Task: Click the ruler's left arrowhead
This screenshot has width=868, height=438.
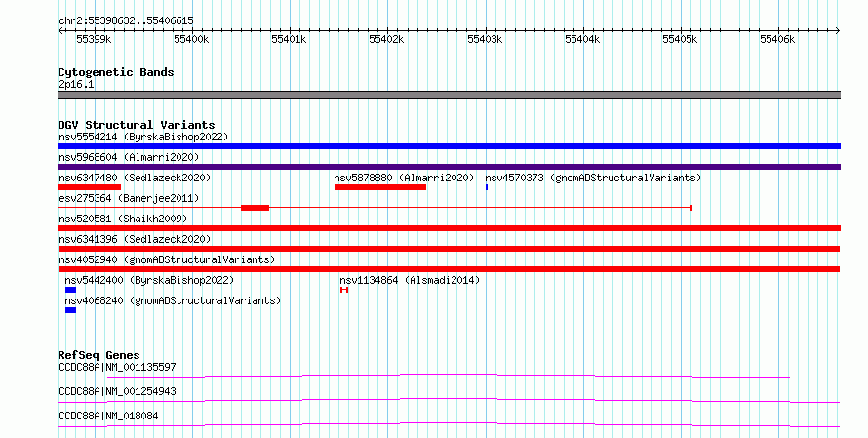Action: coord(60,31)
